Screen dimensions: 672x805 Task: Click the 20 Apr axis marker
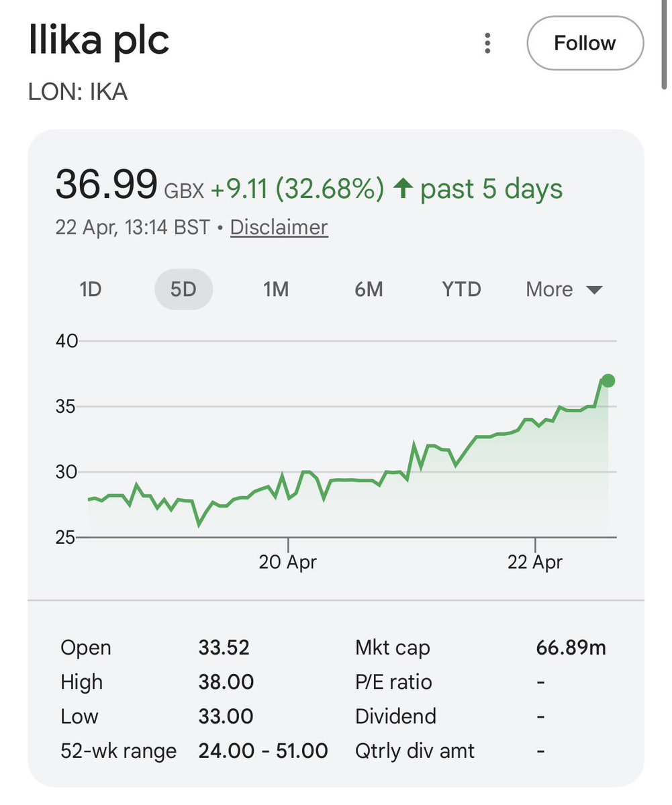point(287,562)
